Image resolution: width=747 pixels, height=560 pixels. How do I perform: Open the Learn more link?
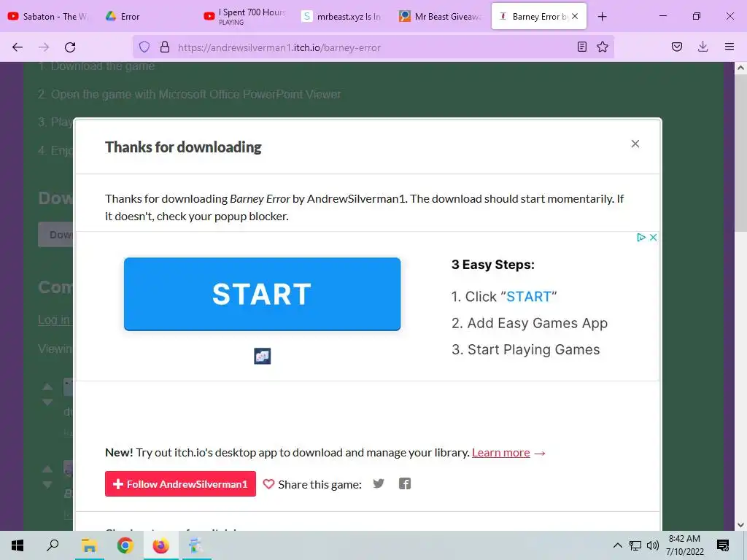500,453
